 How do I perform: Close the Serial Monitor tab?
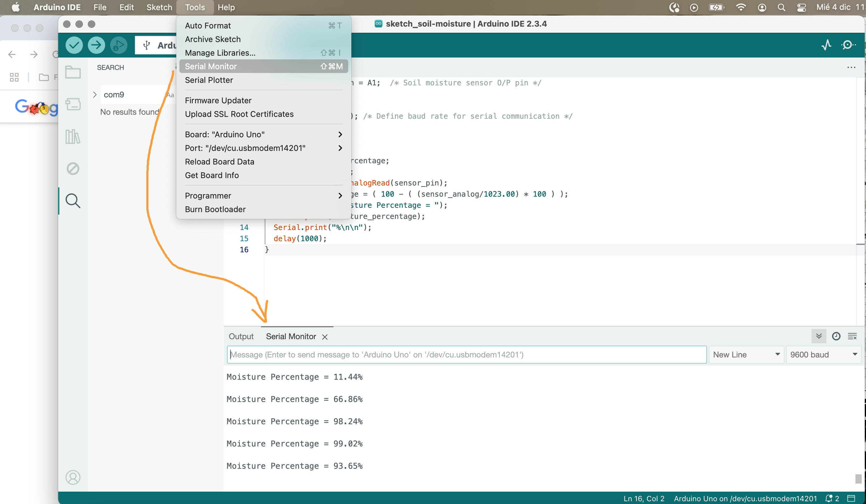click(x=325, y=337)
